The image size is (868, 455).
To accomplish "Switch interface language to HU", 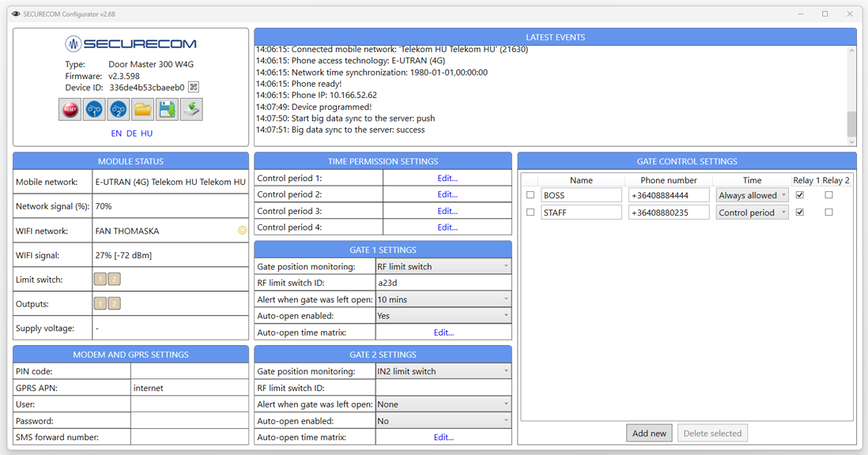I will [146, 133].
